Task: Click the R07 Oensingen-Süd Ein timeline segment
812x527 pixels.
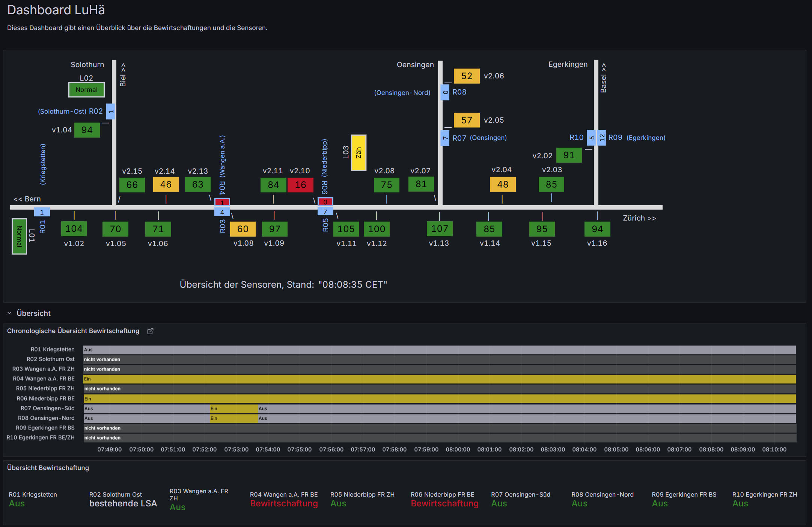Action: [x=234, y=408]
